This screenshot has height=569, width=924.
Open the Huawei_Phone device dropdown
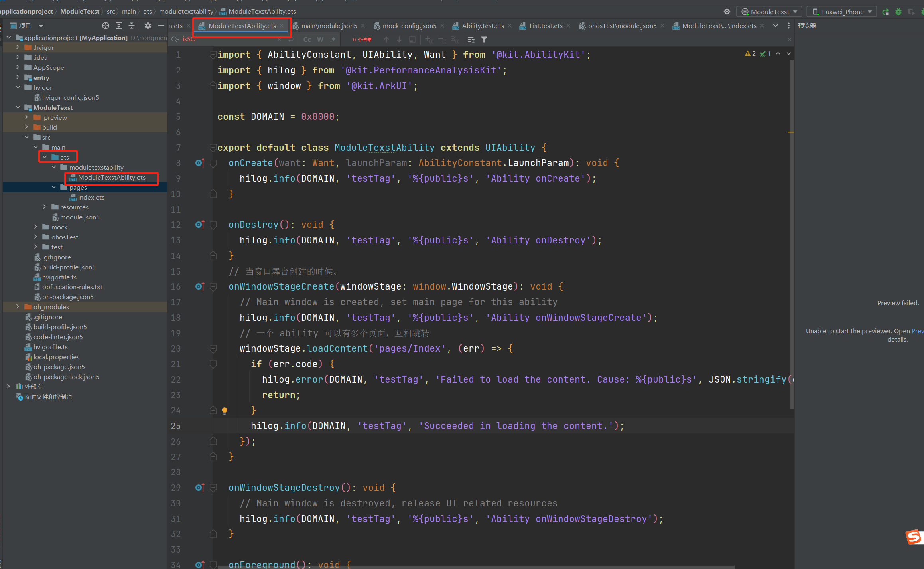point(841,12)
